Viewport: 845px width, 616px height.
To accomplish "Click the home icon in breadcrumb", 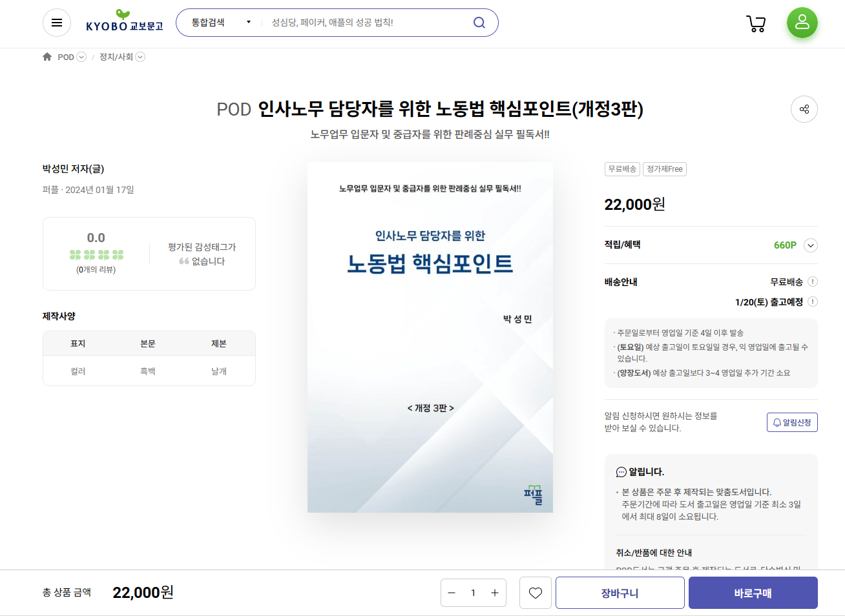I will (x=47, y=57).
